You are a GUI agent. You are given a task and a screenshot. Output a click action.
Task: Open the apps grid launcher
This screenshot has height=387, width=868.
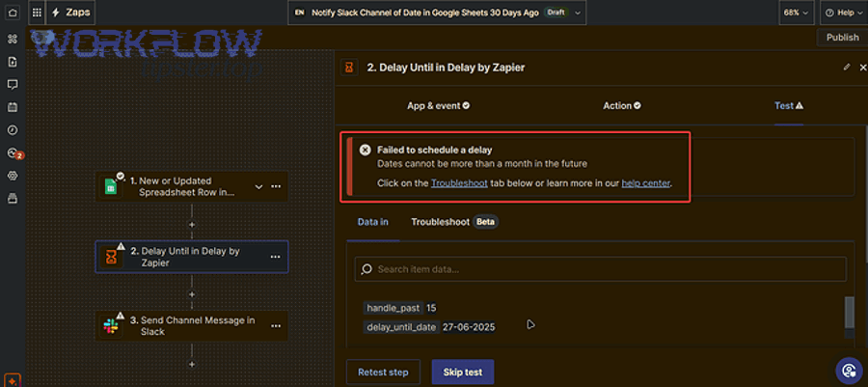37,12
